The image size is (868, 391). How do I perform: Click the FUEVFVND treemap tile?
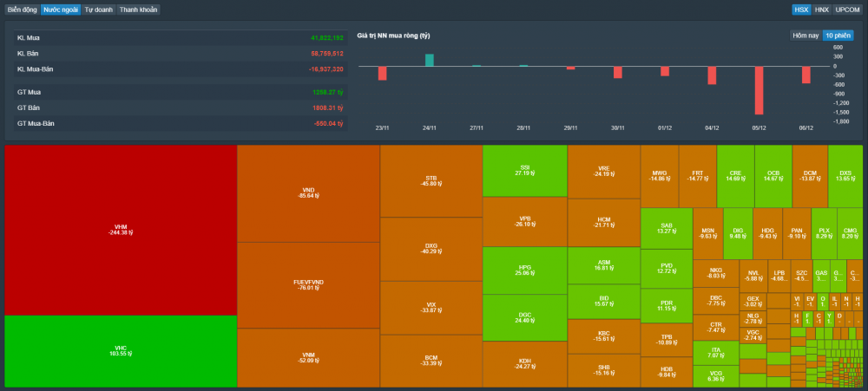point(308,285)
